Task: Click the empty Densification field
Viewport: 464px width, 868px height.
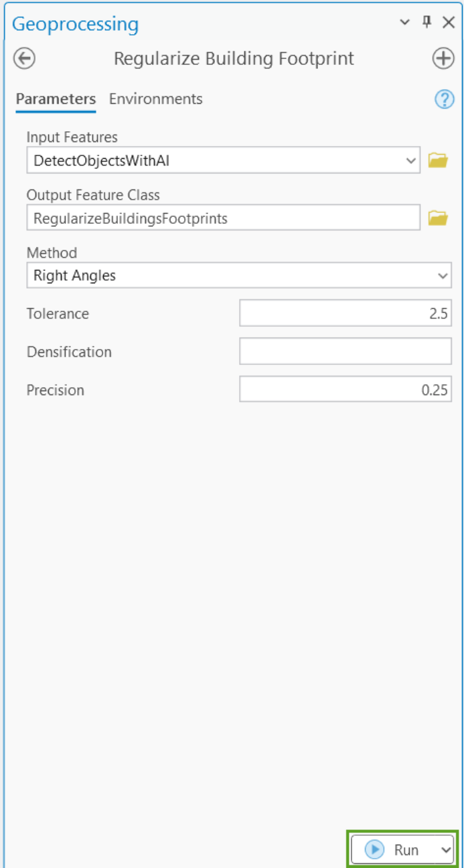Action: 345,352
